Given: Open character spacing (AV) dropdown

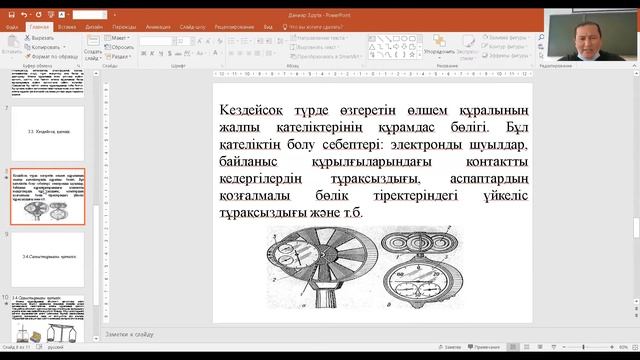Looking at the screenshot, I should tap(188, 53).
